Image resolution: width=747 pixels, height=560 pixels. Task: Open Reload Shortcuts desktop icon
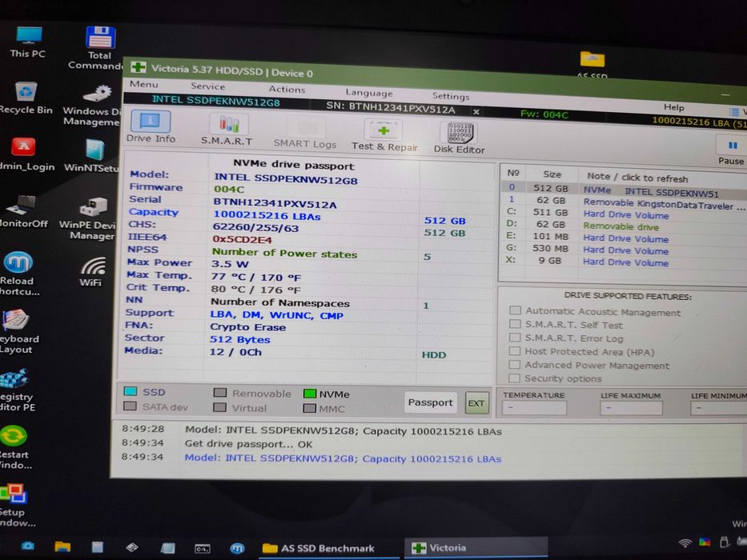click(x=18, y=262)
